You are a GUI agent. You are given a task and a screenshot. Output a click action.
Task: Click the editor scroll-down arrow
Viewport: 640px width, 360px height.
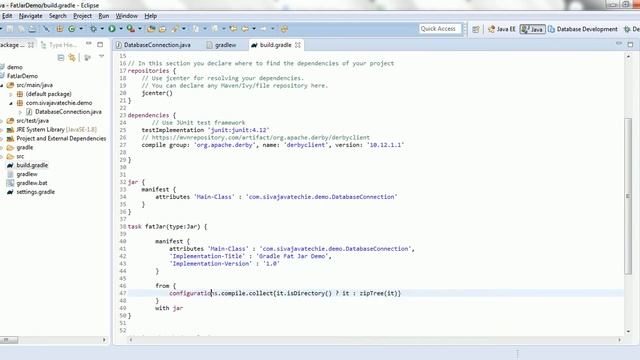(x=628, y=331)
